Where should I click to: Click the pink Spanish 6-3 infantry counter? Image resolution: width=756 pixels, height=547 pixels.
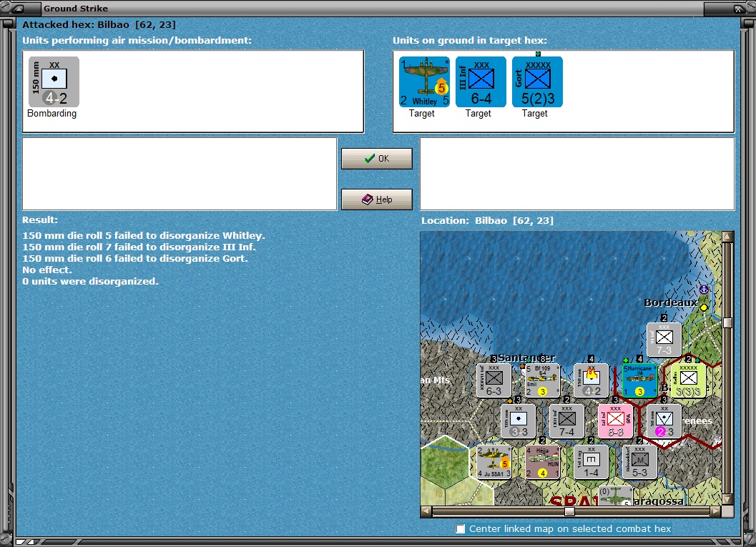615,421
